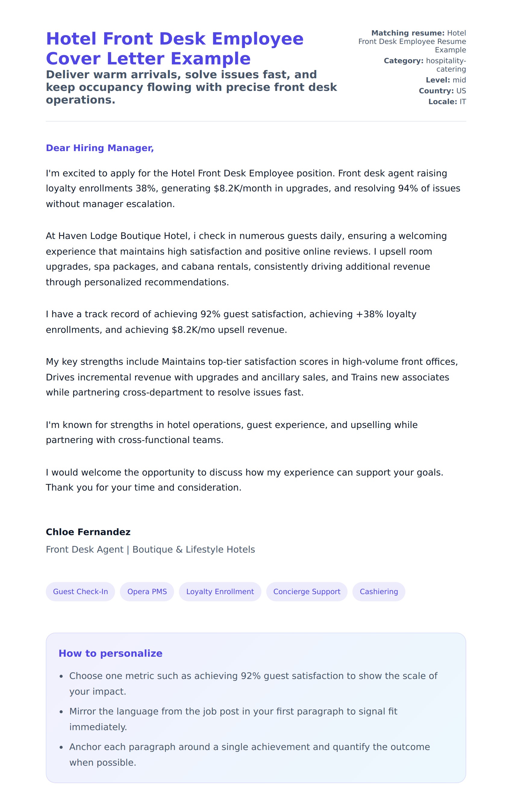Click the Chloe Fernandez signature name
This screenshot has width=512, height=812.
tap(88, 532)
